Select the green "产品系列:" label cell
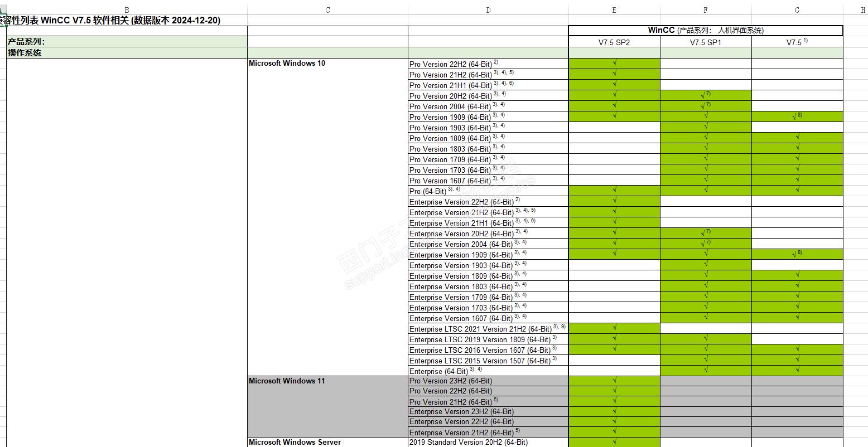868x447 pixels. (127, 42)
